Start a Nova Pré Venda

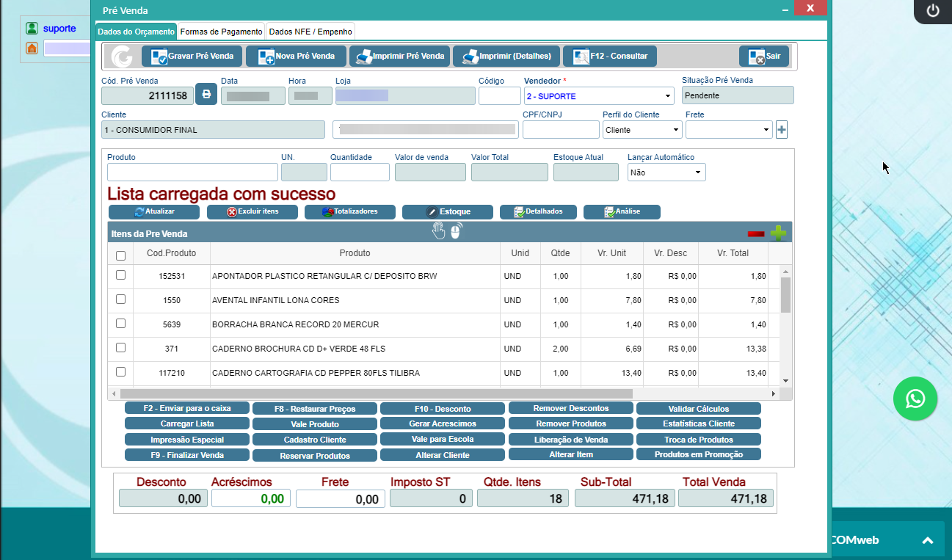tap(295, 57)
